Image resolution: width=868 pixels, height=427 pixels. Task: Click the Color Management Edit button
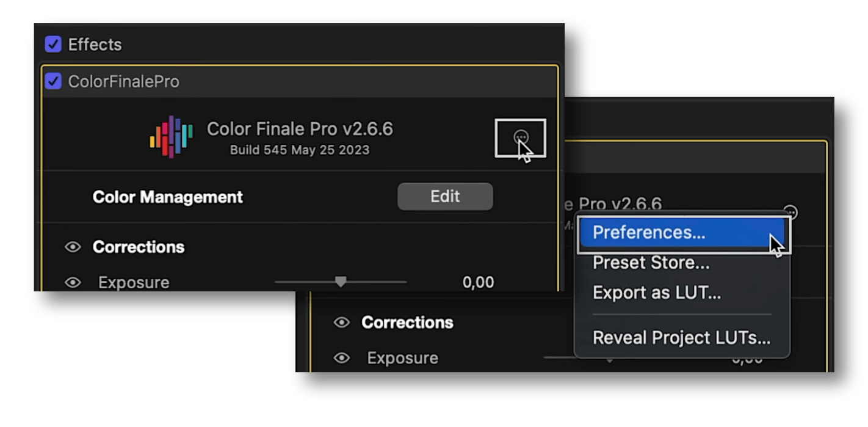click(x=445, y=197)
